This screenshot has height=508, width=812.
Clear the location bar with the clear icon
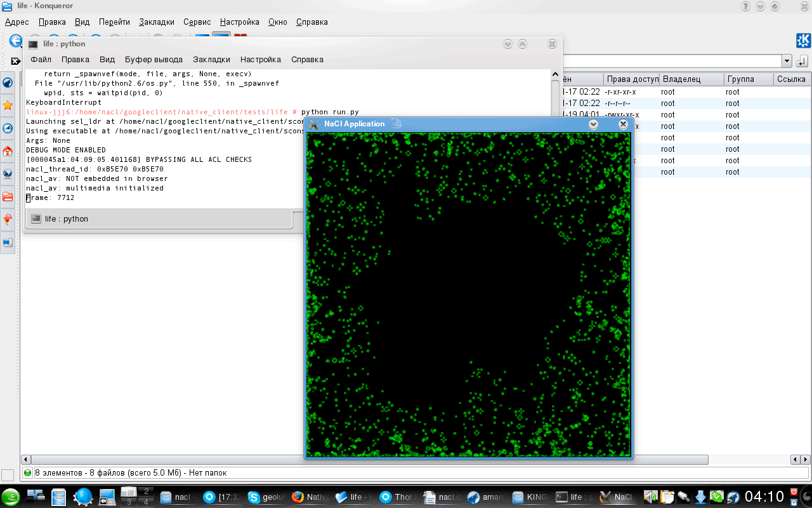(x=15, y=61)
